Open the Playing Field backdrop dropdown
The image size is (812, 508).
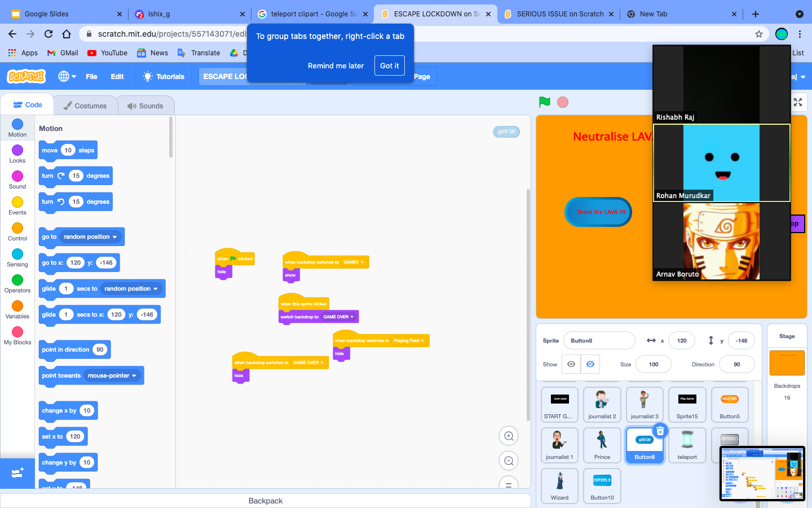[409, 340]
